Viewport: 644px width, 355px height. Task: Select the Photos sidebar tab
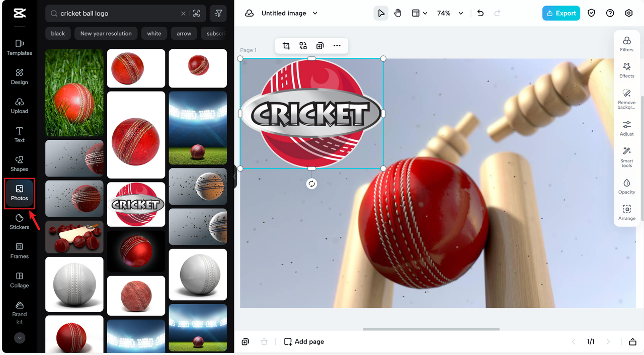tap(20, 193)
